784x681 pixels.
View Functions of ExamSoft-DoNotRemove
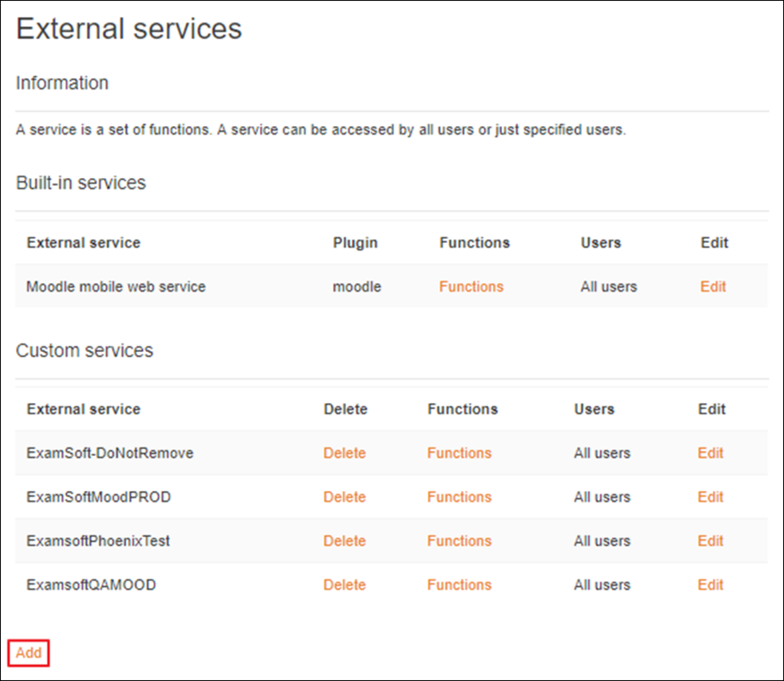coord(459,453)
